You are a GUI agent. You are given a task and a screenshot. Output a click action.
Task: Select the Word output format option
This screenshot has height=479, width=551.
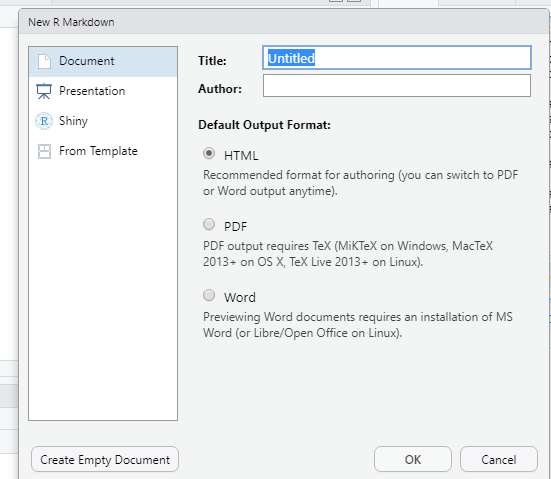209,295
